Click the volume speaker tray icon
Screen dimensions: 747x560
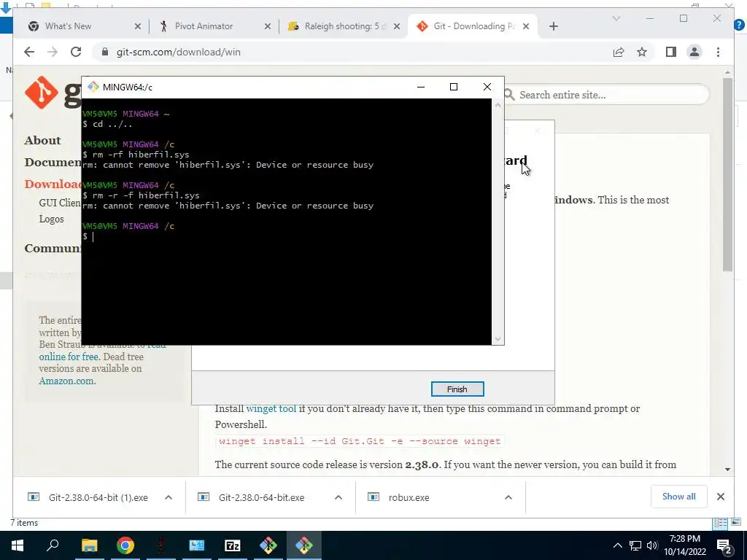coord(652,545)
